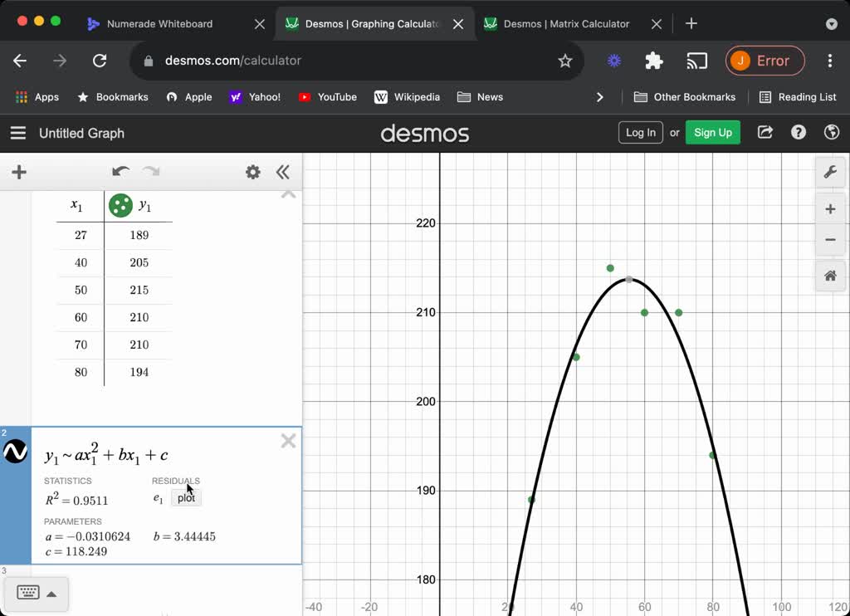Click the x1 column header
The height and width of the screenshot is (616, 850).
click(x=76, y=206)
